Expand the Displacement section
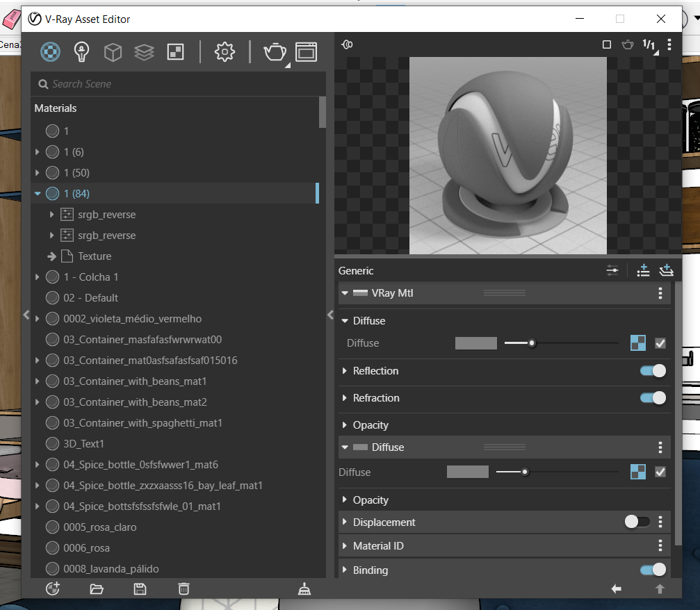Screen dimensions: 700x610 (344, 522)
